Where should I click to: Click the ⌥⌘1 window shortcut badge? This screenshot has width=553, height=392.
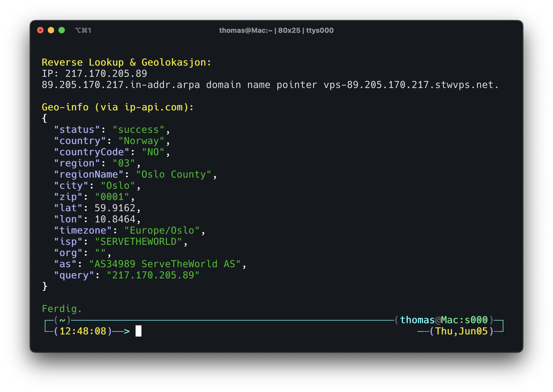pyautogui.click(x=83, y=30)
